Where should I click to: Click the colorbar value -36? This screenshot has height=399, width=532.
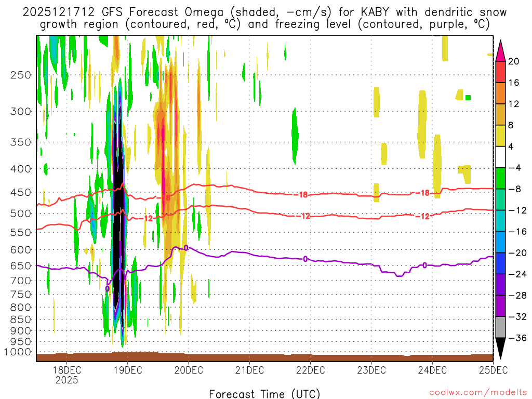pos(517,338)
